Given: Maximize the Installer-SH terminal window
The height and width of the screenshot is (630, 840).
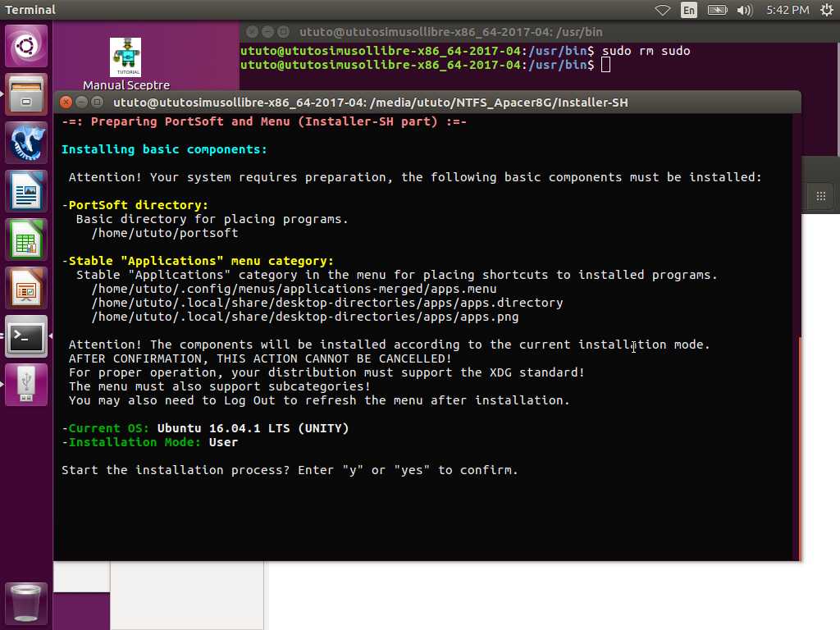Looking at the screenshot, I should click(x=97, y=102).
